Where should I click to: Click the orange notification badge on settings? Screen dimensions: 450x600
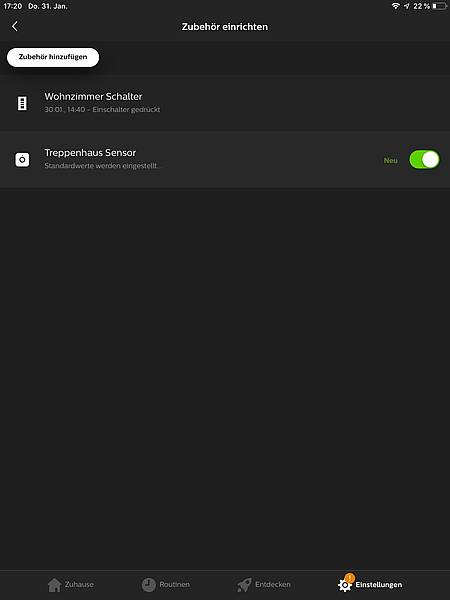(349, 578)
